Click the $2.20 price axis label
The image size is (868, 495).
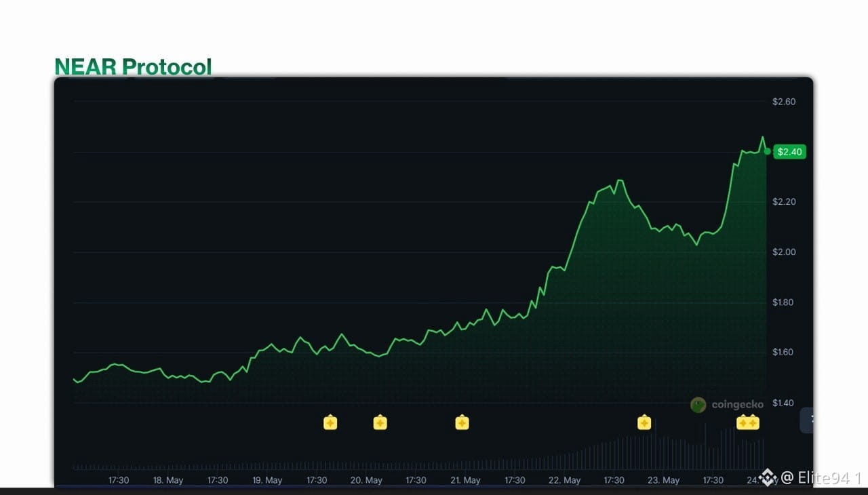click(784, 202)
